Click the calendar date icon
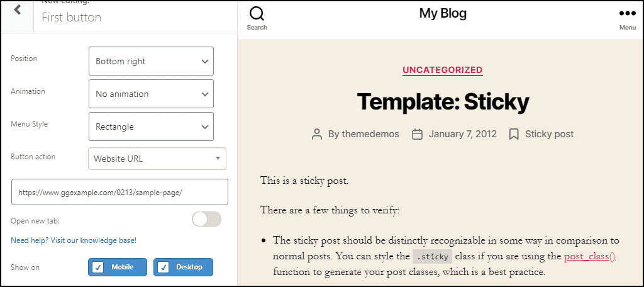Viewport: 644px width, 287px height. pos(417,134)
